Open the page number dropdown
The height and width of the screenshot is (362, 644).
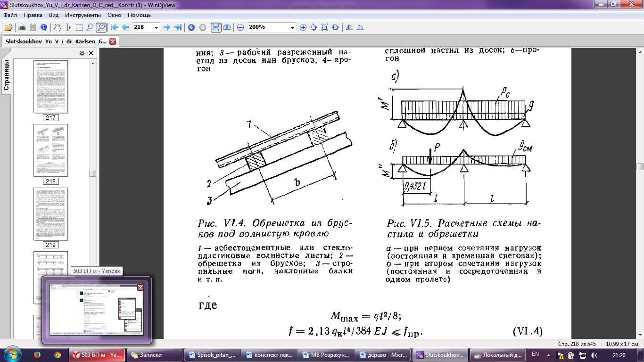coord(156,27)
